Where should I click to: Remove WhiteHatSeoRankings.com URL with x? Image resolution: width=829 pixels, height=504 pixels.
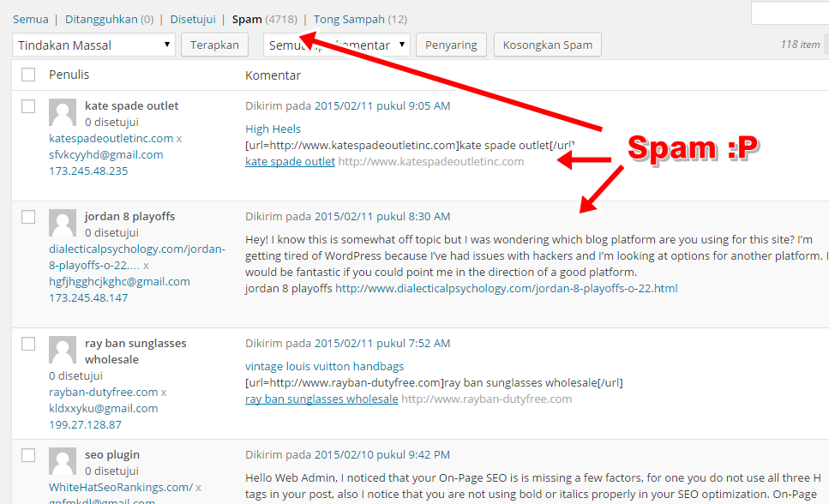[198, 488]
